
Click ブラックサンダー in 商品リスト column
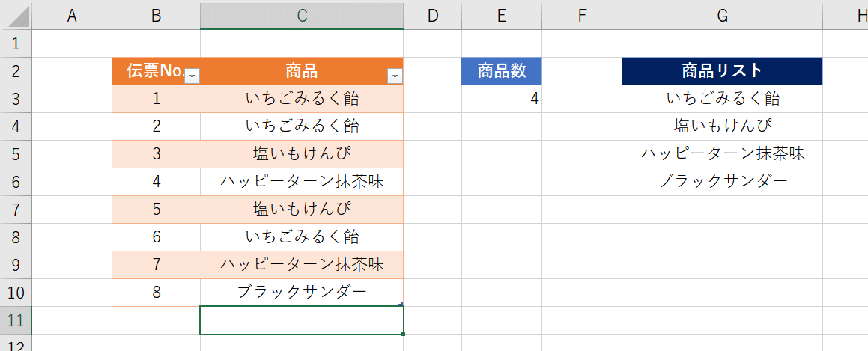(x=722, y=182)
